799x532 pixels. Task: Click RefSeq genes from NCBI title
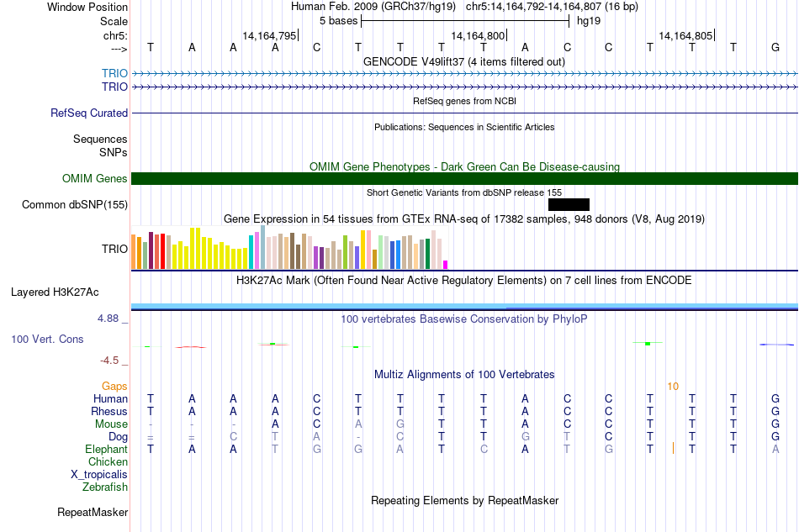(464, 102)
